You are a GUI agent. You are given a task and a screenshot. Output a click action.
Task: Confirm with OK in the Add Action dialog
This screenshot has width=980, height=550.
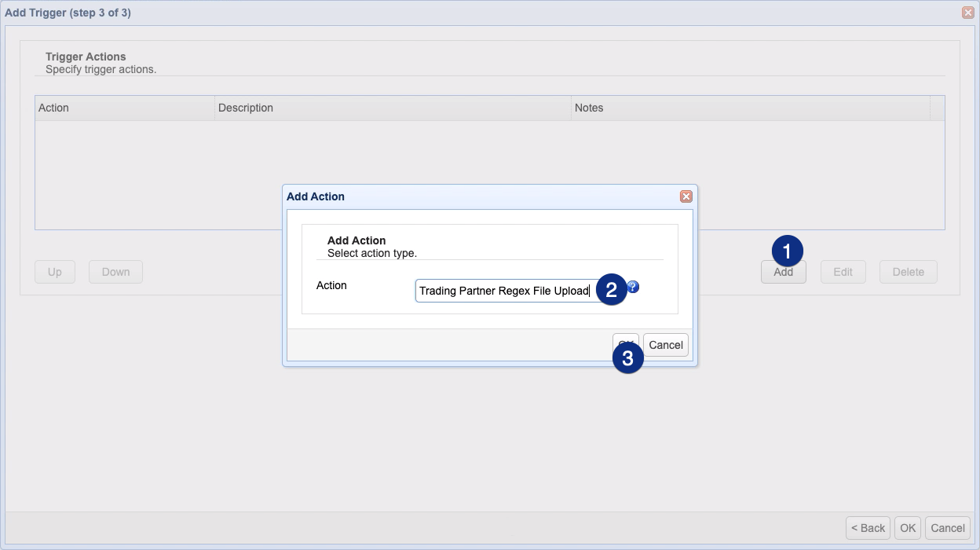point(626,344)
